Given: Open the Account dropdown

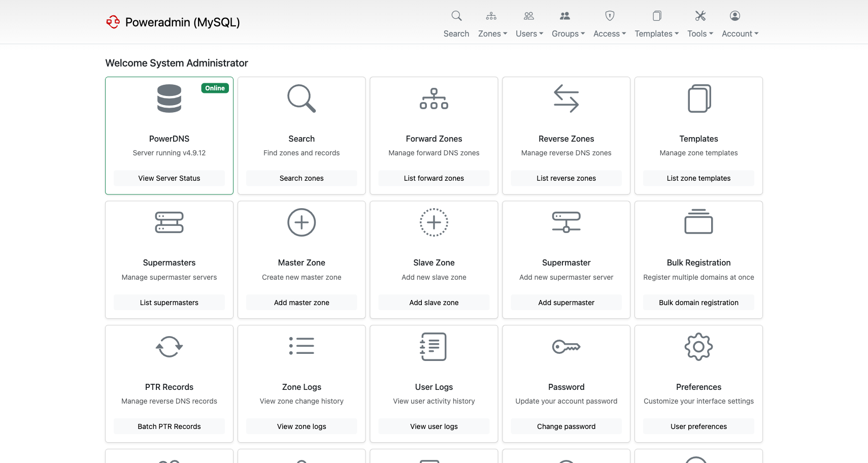Looking at the screenshot, I should [739, 34].
